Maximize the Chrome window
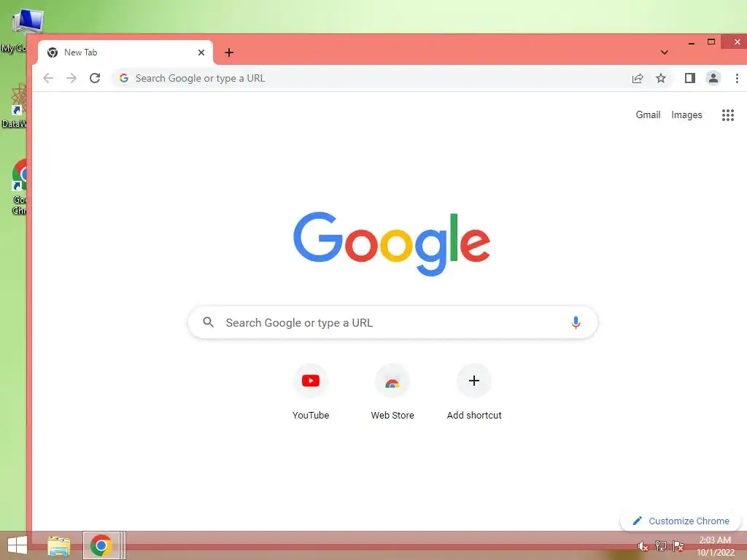Viewport: 747px width, 560px height. (711, 42)
